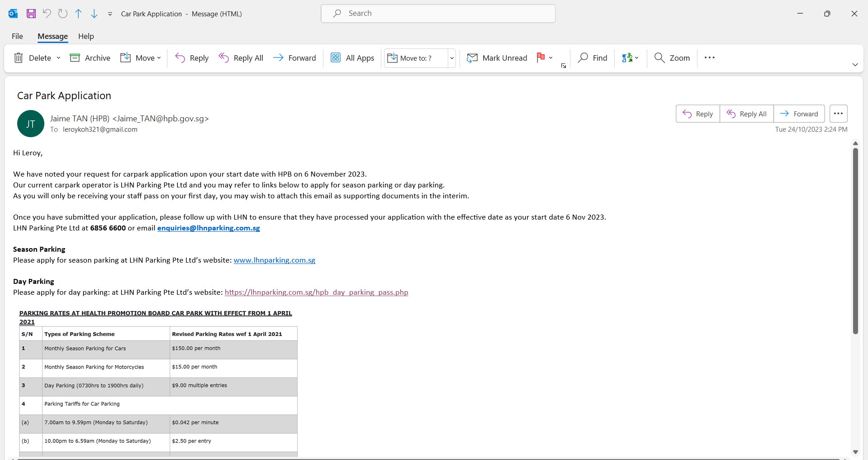Click the Outlook app icon in title bar
The height and width of the screenshot is (460, 868).
click(13, 14)
